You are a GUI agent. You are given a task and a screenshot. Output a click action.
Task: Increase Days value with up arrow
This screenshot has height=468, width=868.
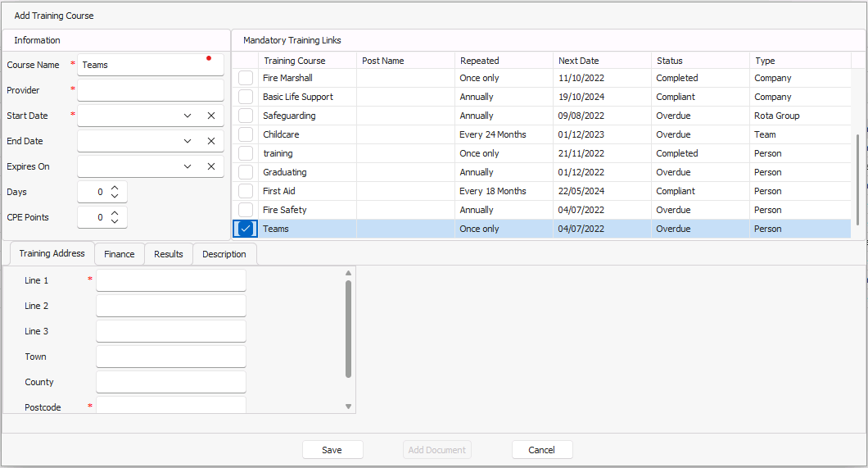click(115, 188)
